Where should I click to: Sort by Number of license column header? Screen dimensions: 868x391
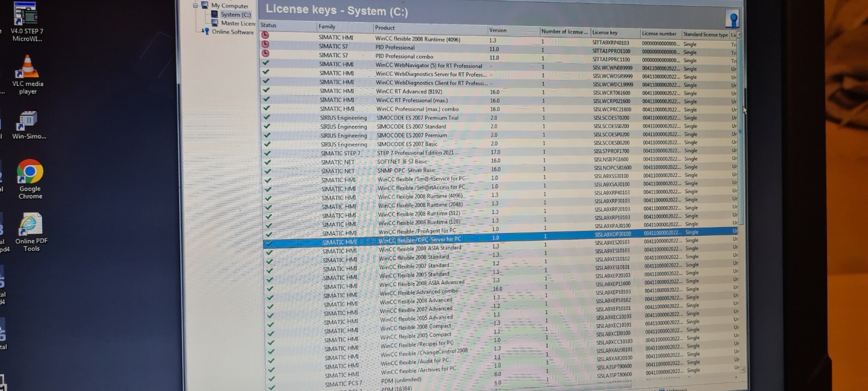click(x=564, y=31)
